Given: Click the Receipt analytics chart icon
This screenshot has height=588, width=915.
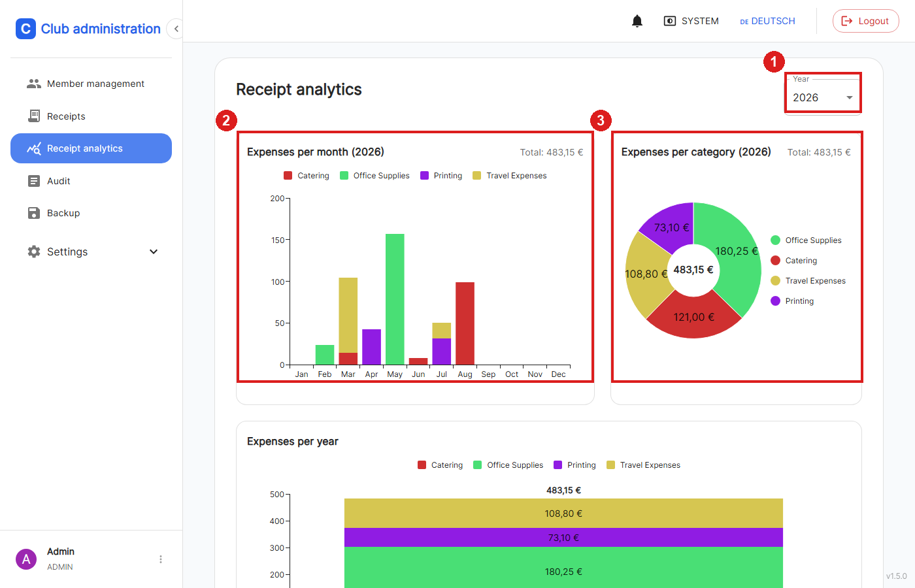Looking at the screenshot, I should [34, 148].
